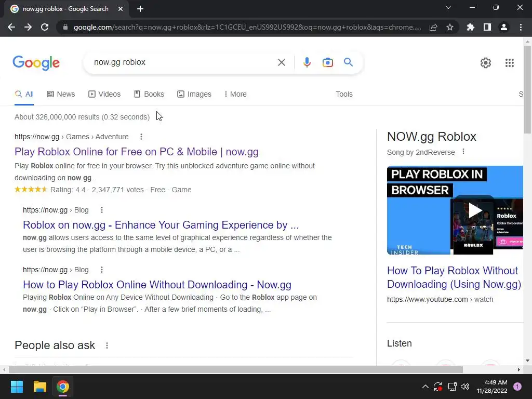Open the notification badge in taskbar

(x=517, y=387)
